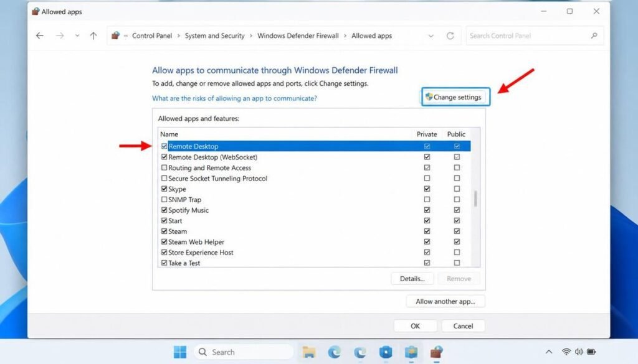Open Windows Defender Firewall breadcrumb

click(x=298, y=35)
